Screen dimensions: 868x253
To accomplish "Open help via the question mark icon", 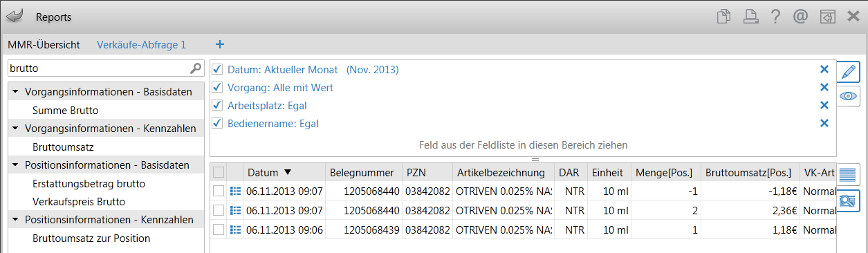I will tap(776, 16).
